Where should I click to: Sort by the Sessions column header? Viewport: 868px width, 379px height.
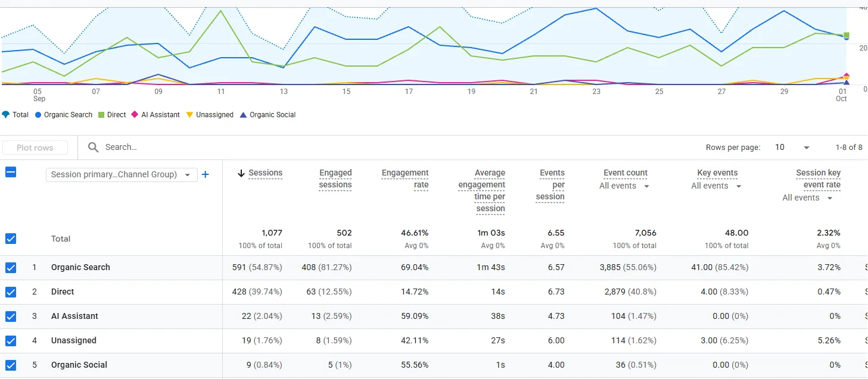265,173
